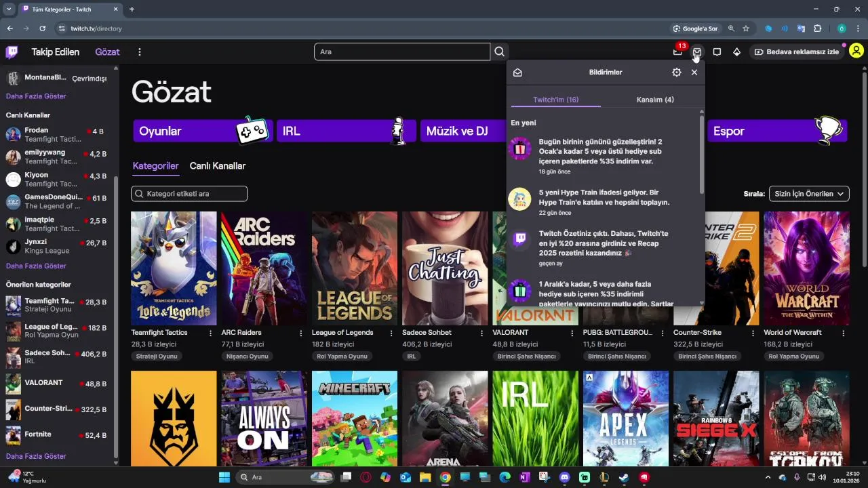The width and height of the screenshot is (868, 488).
Task: Open the Hype Train notification
Action: coord(604,202)
